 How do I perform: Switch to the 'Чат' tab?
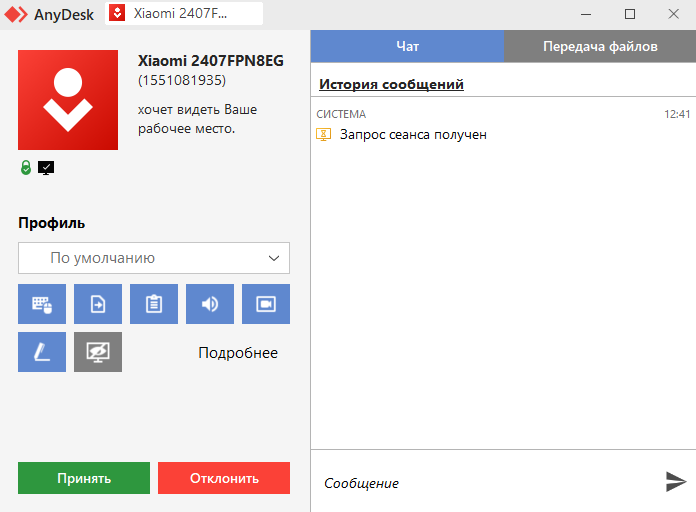pyautogui.click(x=407, y=46)
